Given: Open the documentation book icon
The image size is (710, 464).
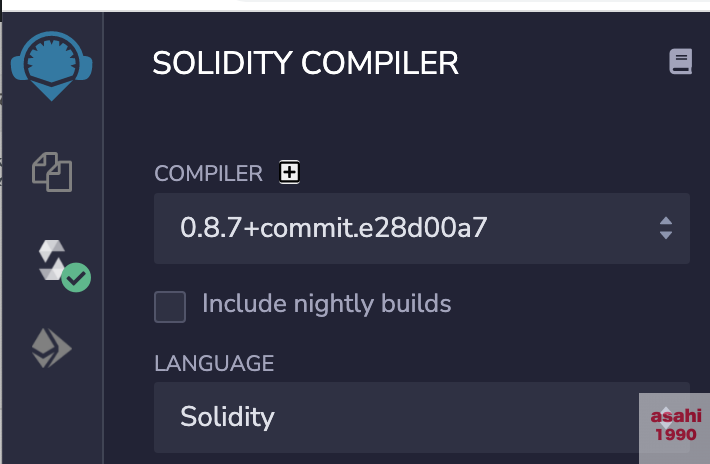Looking at the screenshot, I should click(x=681, y=61).
